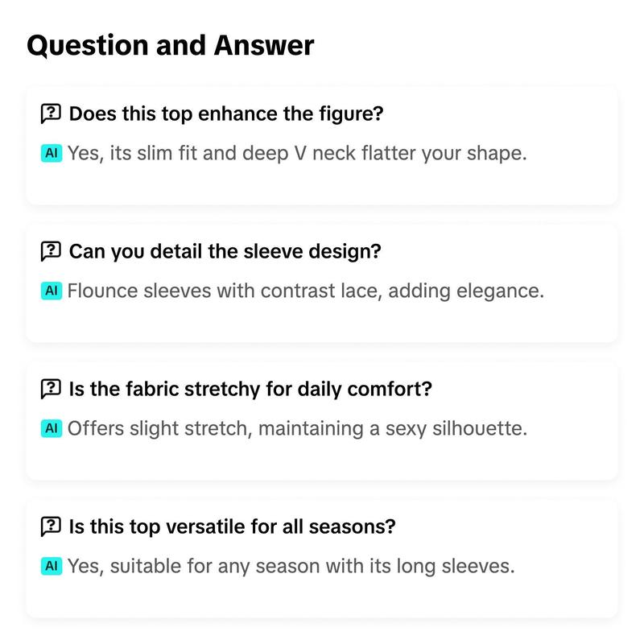Select answer 'Yes, its slim fit and deep V neck'
The width and height of the screenshot is (644, 644).
[297, 154]
